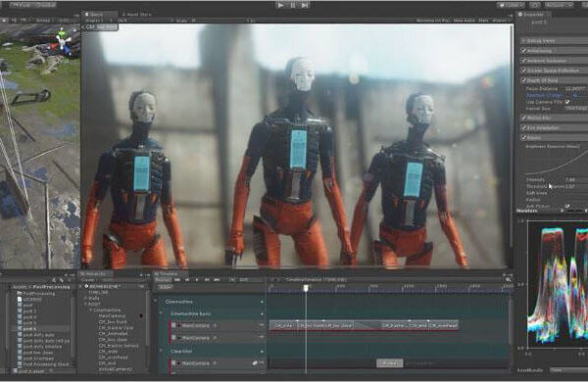Open the Account dropdown in the top right
This screenshot has width=588, height=382.
point(560,5)
